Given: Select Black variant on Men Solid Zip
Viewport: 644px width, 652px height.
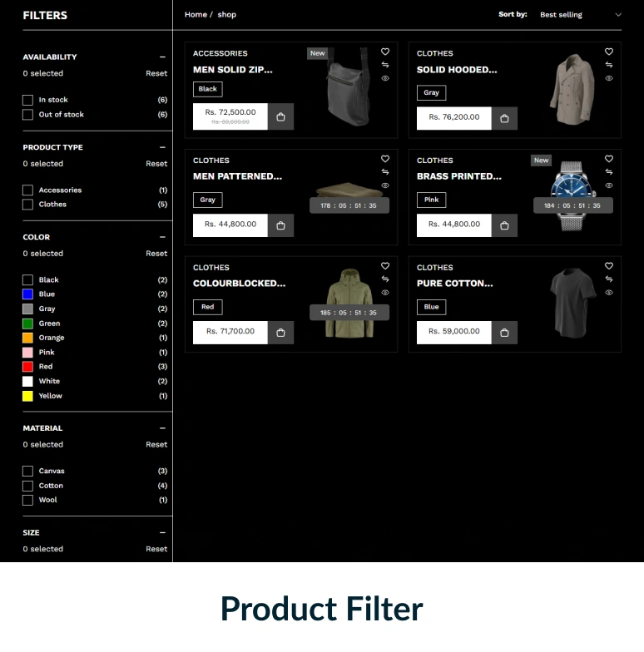Looking at the screenshot, I should click(x=208, y=89).
